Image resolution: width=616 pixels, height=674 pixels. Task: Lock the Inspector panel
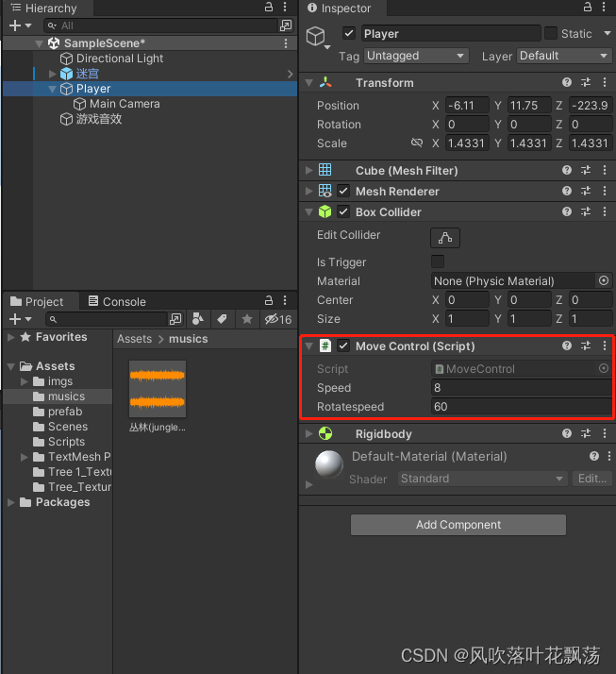click(587, 7)
